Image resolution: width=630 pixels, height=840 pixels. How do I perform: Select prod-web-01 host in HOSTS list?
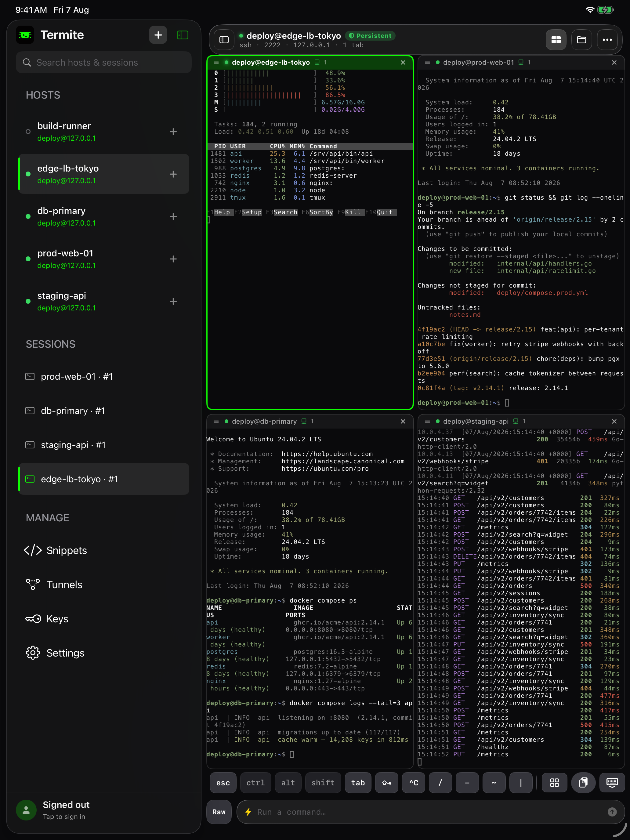click(104, 259)
